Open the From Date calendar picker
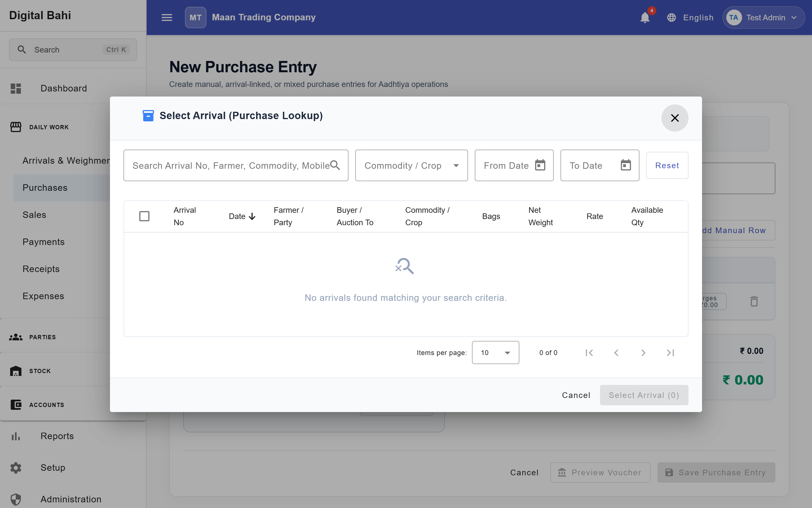 click(540, 165)
